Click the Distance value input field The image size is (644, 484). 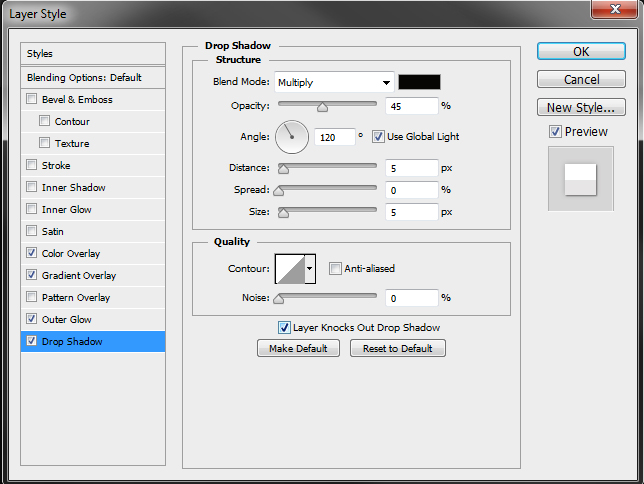[x=411, y=168]
